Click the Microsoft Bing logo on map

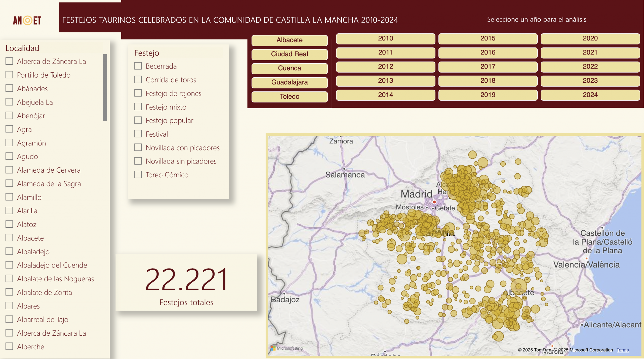pos(287,348)
